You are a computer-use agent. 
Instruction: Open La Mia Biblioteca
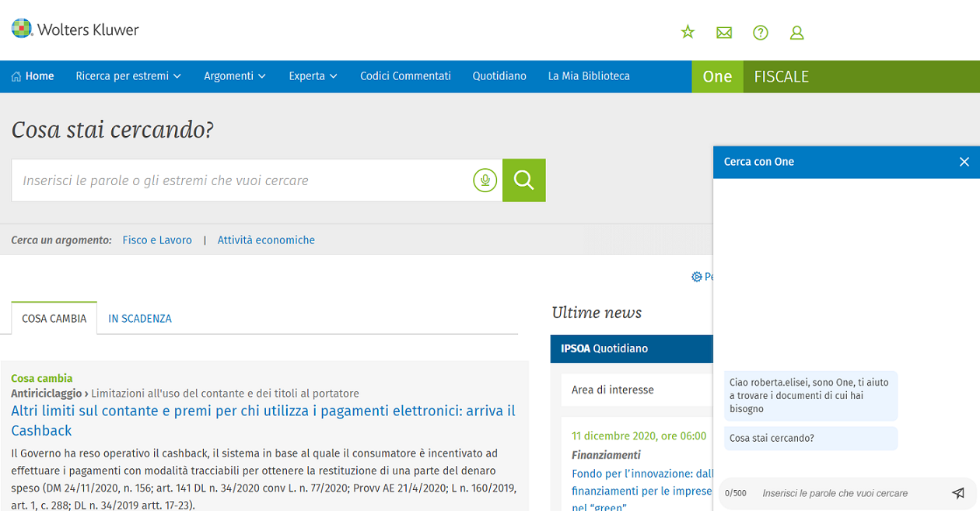click(589, 76)
